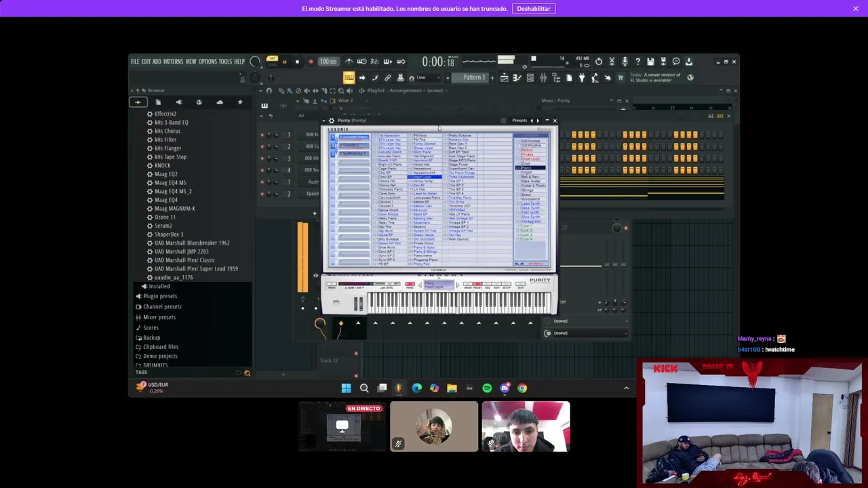Mute the Purity channel via its light
This screenshot has height=488, width=868.
click(262, 182)
